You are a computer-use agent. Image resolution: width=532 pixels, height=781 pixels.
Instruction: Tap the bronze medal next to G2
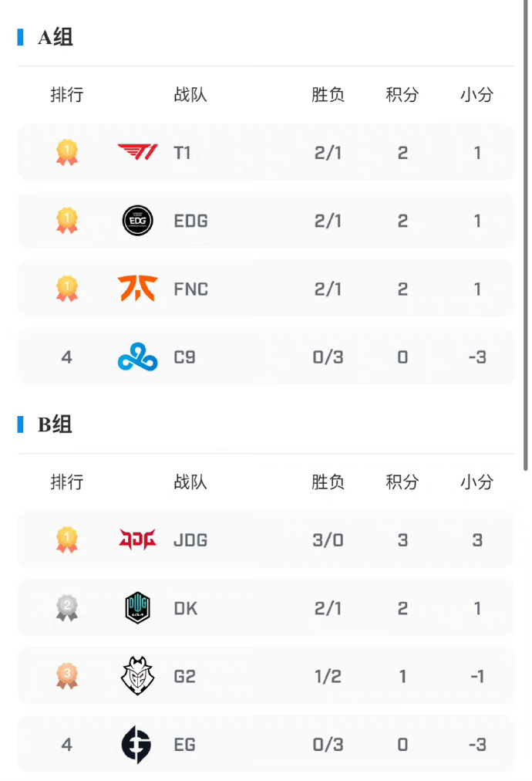click(66, 676)
